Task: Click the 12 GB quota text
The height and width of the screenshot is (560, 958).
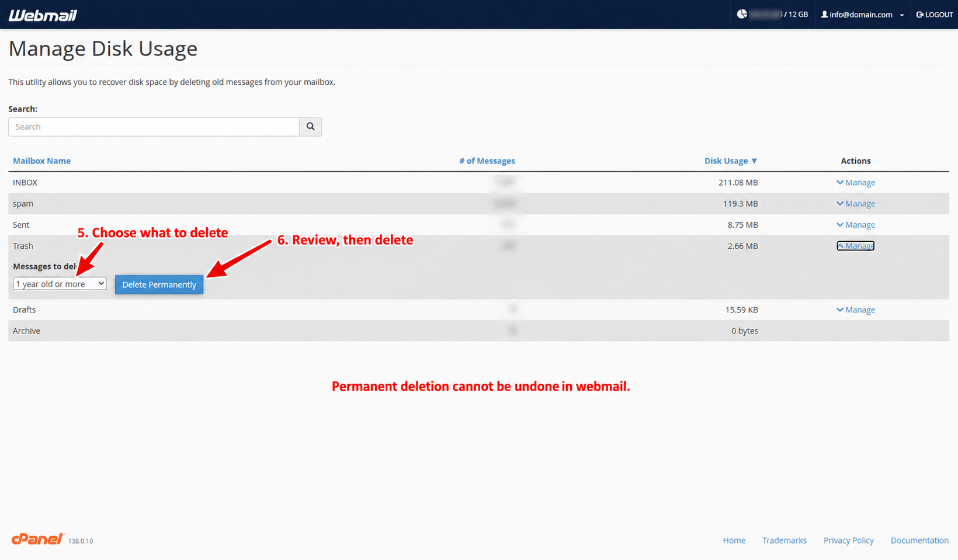Action: [x=799, y=14]
